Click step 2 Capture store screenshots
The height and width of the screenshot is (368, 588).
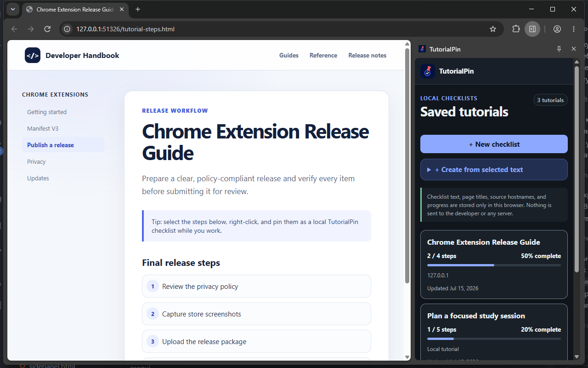pos(256,314)
